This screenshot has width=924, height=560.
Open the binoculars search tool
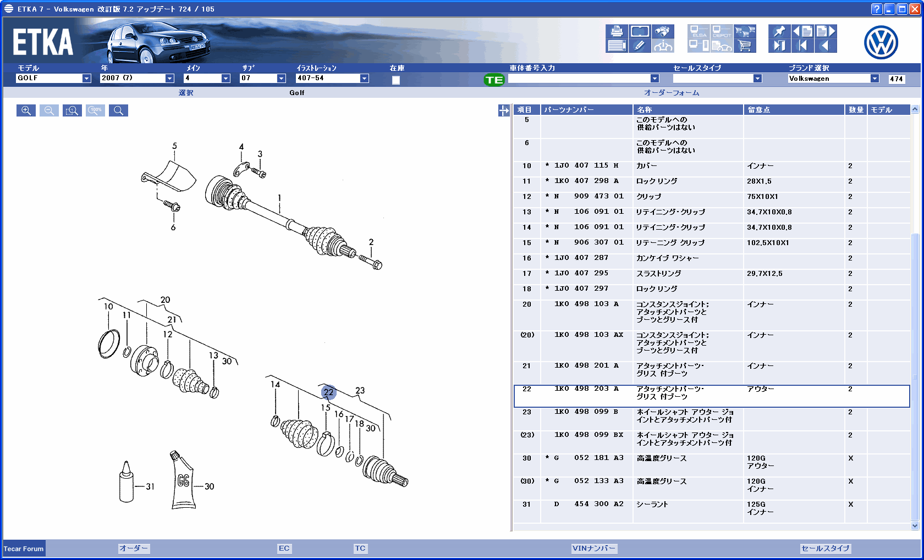tap(663, 31)
